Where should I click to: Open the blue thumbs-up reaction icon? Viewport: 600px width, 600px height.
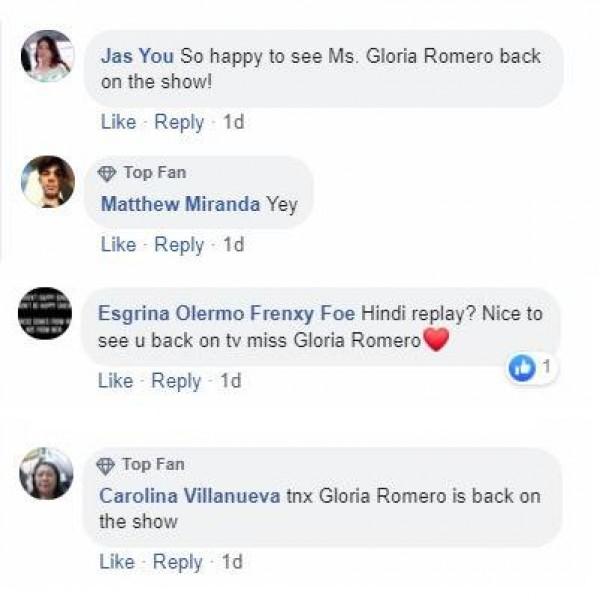pos(521,368)
